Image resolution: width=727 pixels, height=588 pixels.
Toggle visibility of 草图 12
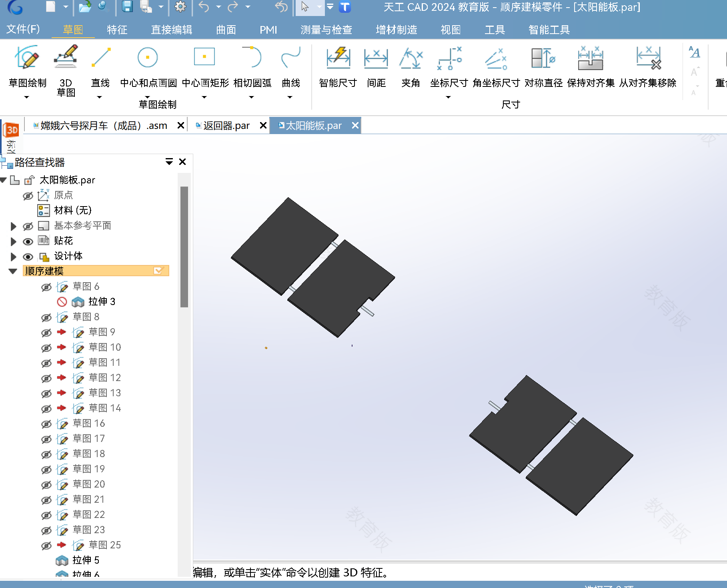[46, 378]
